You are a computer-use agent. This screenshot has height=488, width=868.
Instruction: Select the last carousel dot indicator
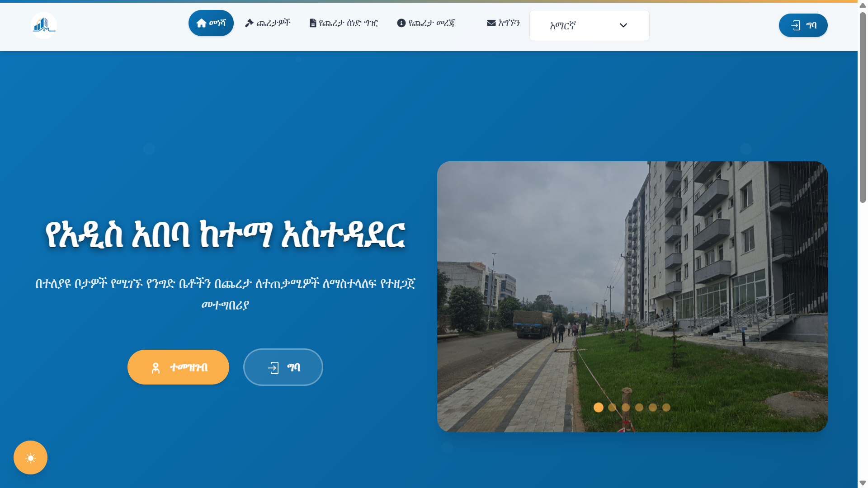click(x=666, y=407)
